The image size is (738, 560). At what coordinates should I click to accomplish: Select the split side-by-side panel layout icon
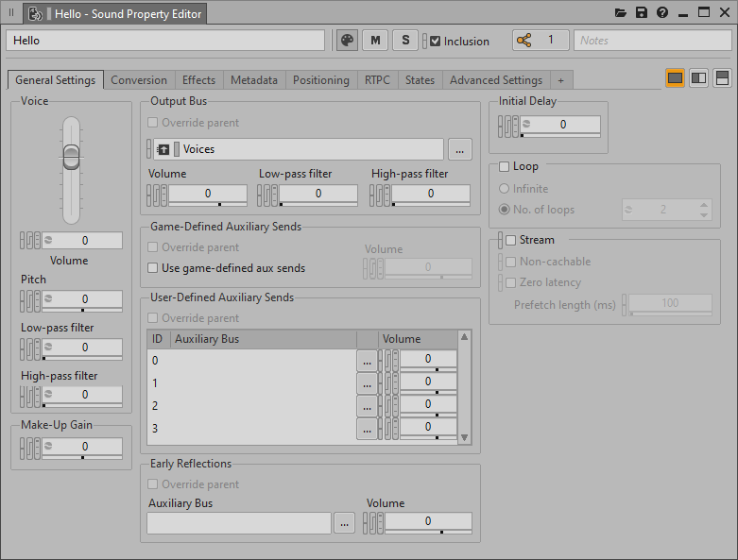tap(698, 77)
